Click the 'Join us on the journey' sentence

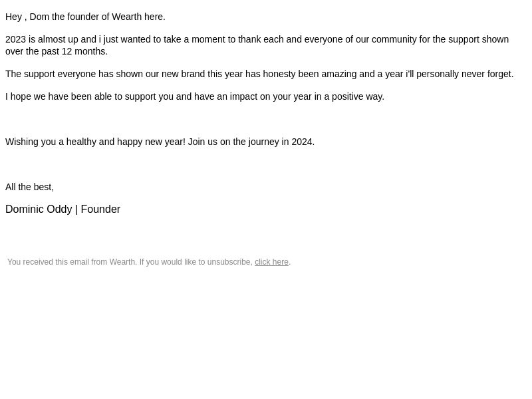click(251, 142)
